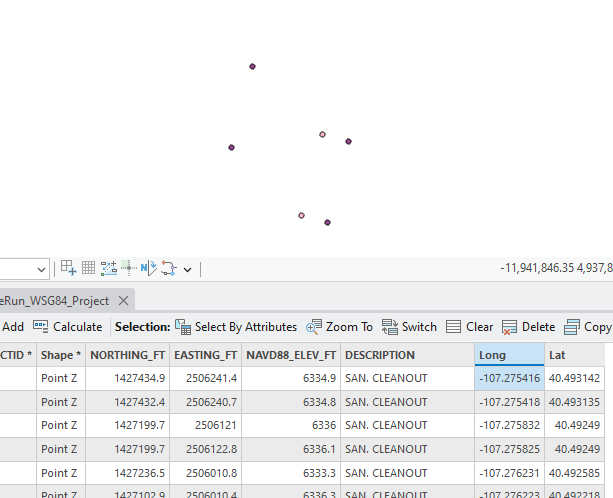Click the topmost purple point on map

tap(253, 66)
